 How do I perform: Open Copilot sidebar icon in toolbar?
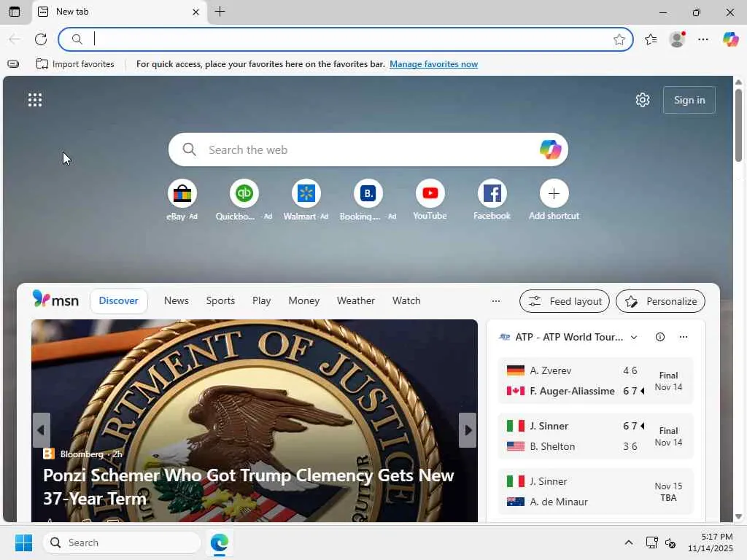pyautogui.click(x=730, y=39)
